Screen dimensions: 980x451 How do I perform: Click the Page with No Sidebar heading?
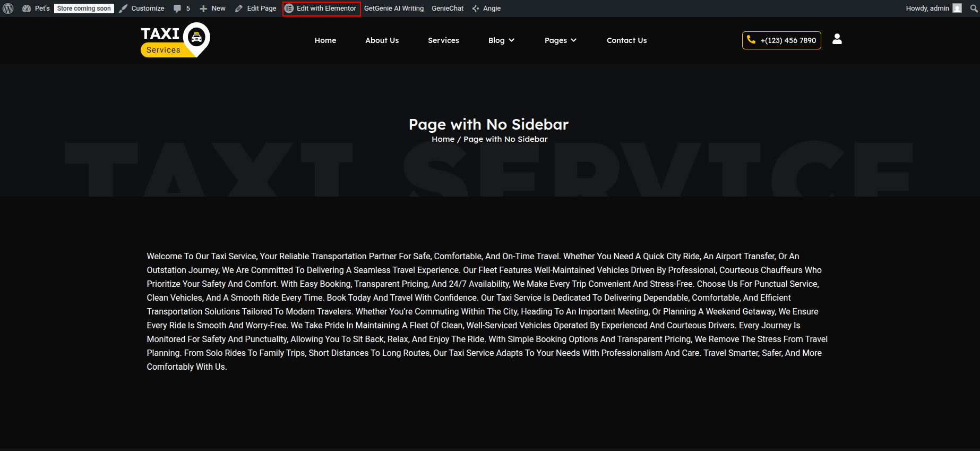[x=488, y=124]
